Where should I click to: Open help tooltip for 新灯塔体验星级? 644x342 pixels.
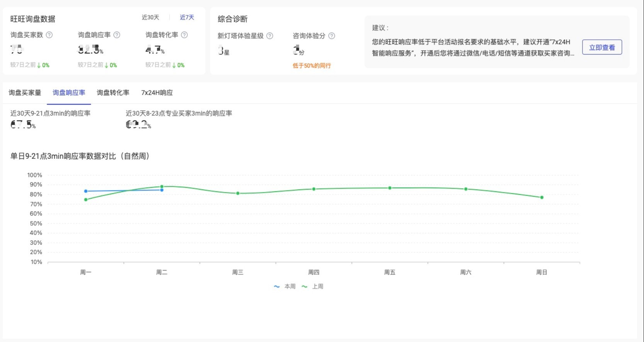tap(270, 36)
